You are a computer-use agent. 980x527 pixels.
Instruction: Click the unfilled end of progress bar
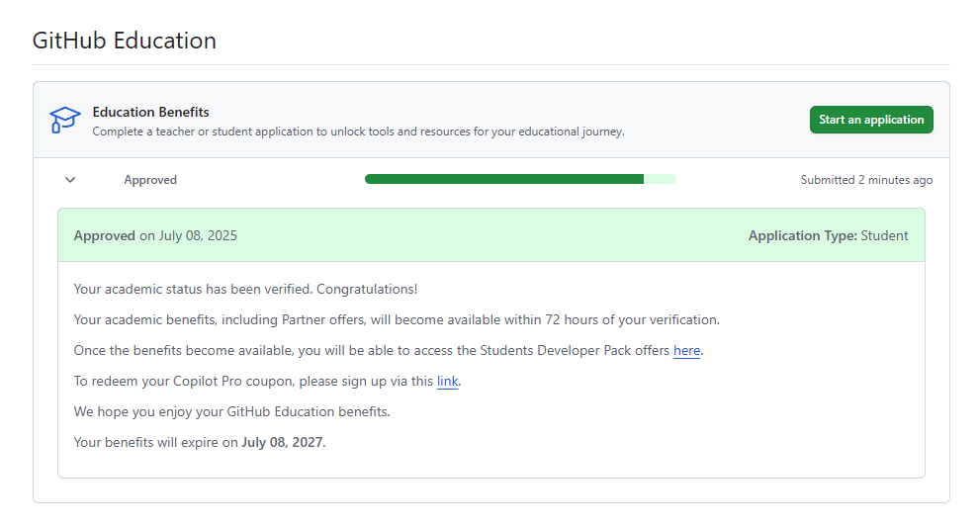(x=660, y=179)
